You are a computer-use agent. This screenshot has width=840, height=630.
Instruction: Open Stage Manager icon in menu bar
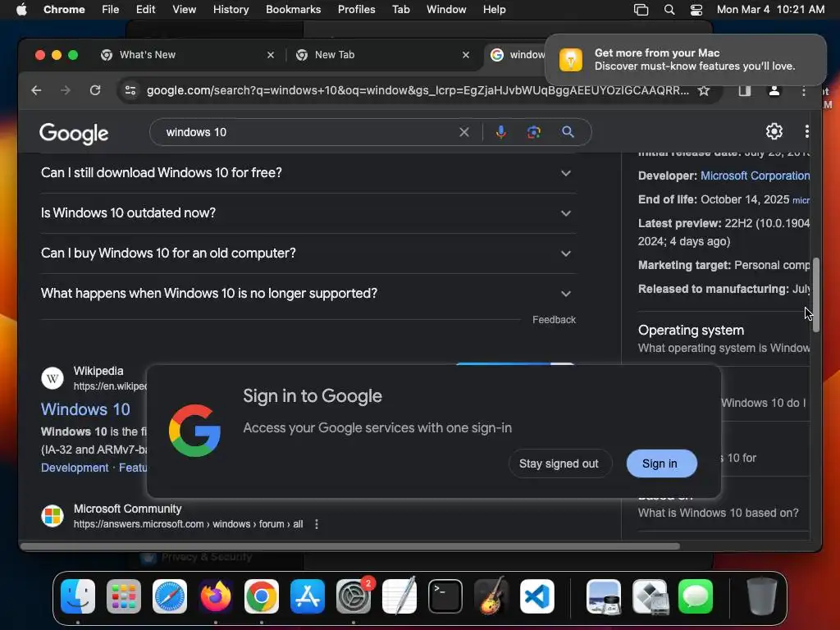[x=641, y=10]
